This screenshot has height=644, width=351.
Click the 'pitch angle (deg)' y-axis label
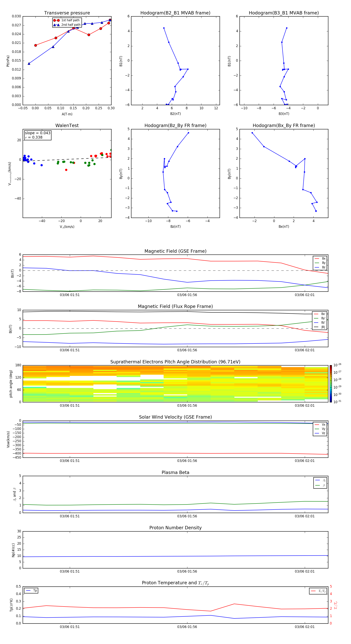(x=11, y=384)
